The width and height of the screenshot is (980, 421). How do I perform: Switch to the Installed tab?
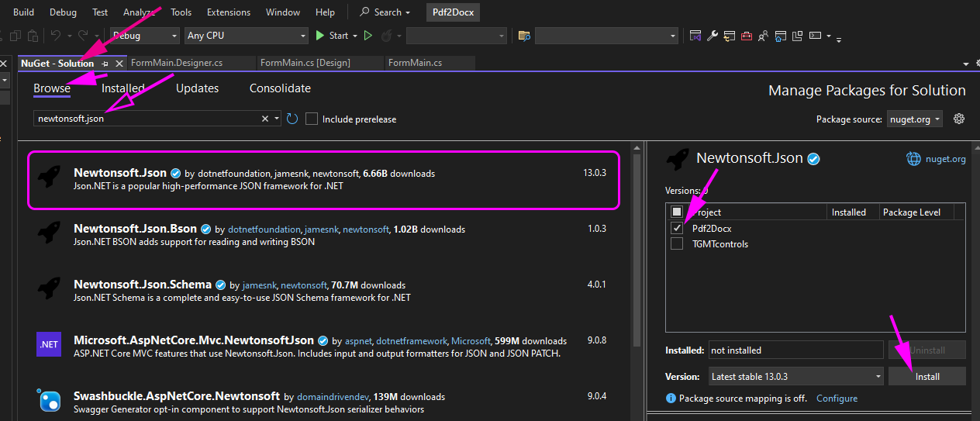click(123, 88)
